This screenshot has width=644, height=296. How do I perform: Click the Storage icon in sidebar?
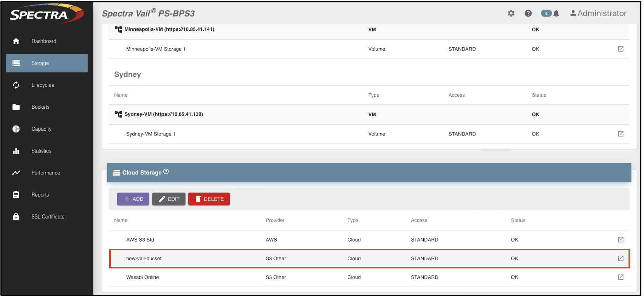(x=16, y=63)
